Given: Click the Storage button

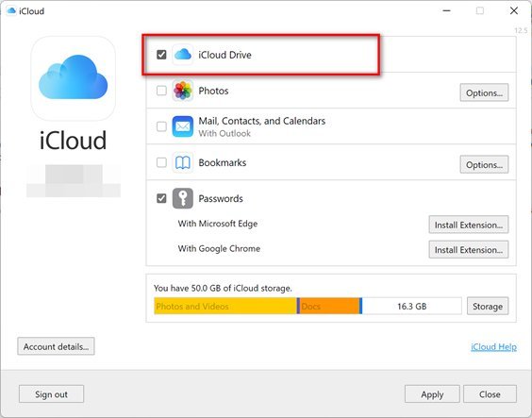Looking at the screenshot, I should click(x=488, y=306).
